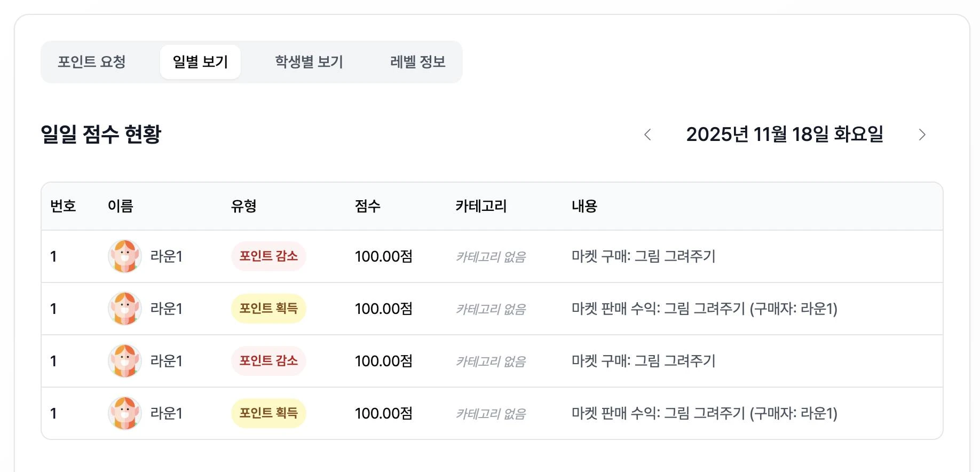Screen dimensions: 980x472
Task: Click the avatar in the first row
Action: coord(125,256)
